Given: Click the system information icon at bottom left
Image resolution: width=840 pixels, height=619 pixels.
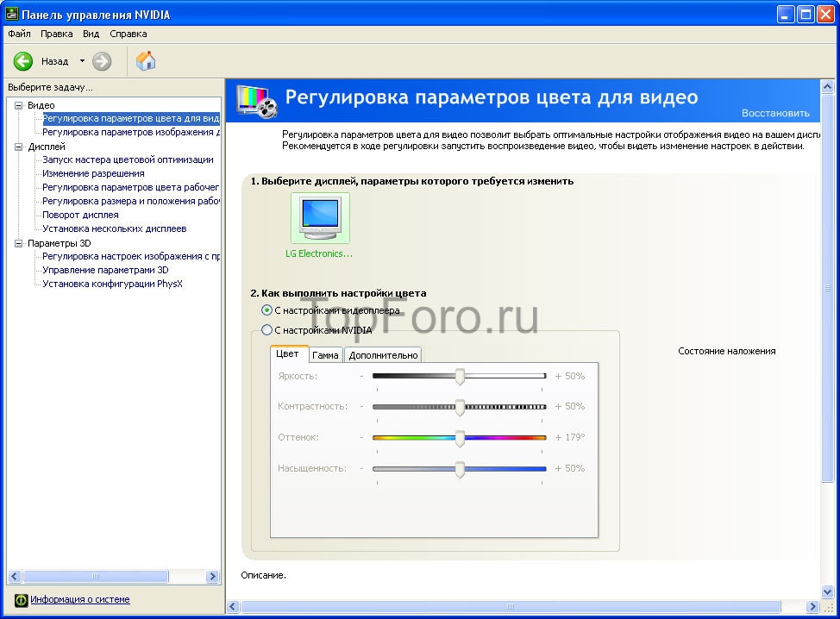Looking at the screenshot, I should (x=21, y=600).
